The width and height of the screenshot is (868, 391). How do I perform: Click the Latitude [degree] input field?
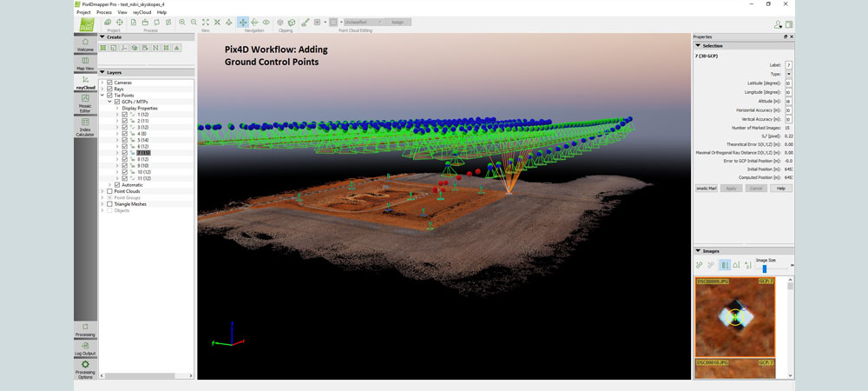[x=788, y=83]
